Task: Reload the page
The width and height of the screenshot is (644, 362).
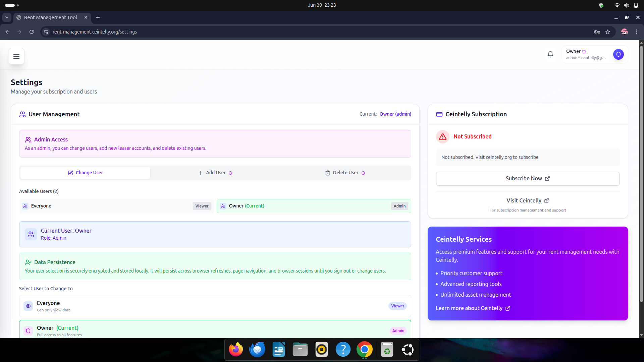Action: coord(32,32)
